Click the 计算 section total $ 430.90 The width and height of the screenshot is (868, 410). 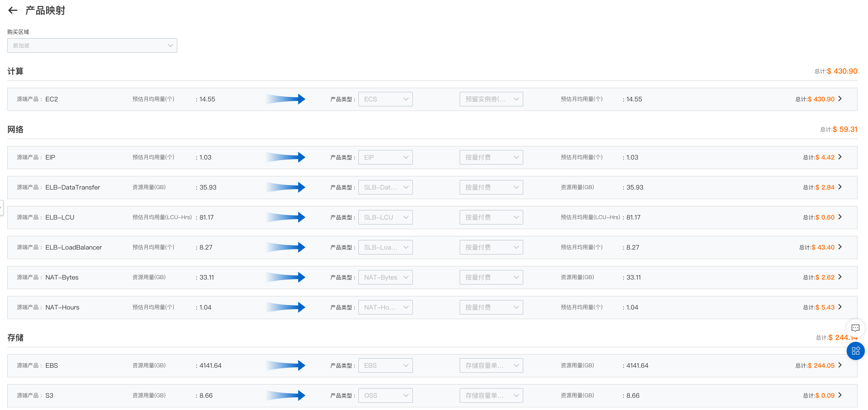842,71
